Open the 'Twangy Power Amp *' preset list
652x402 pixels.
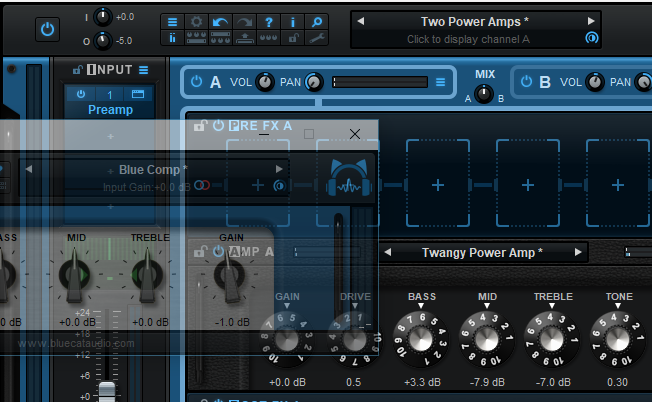(x=482, y=252)
